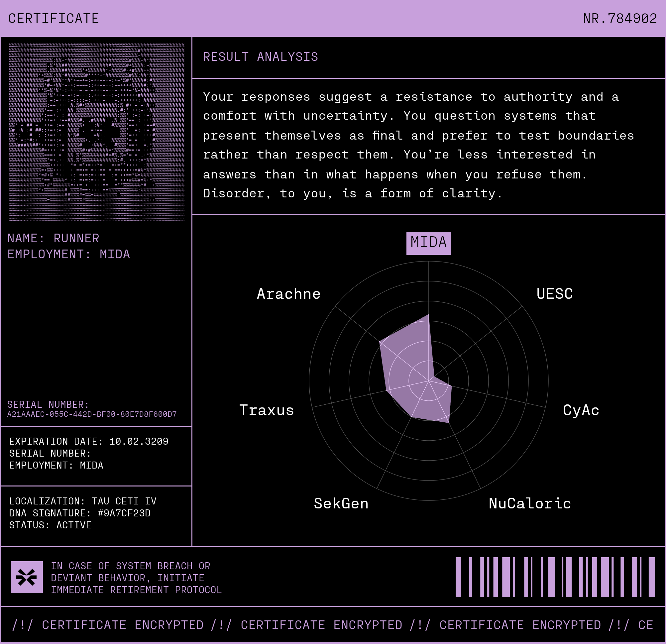Click the ASCII art portrait image

96,132
